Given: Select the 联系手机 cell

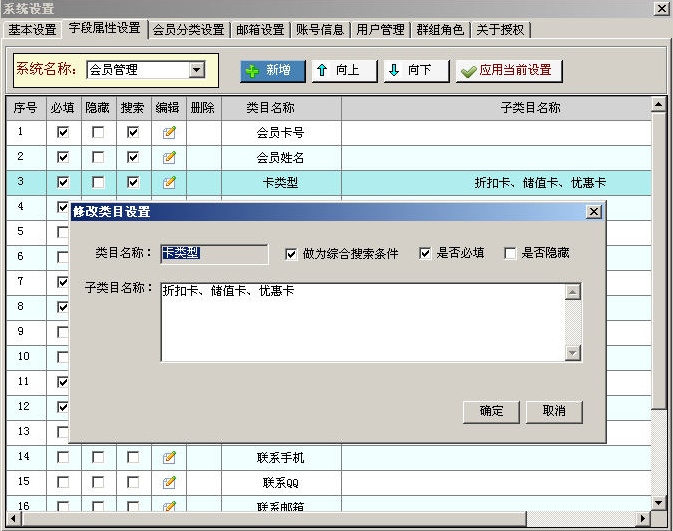Looking at the screenshot, I should 281,458.
